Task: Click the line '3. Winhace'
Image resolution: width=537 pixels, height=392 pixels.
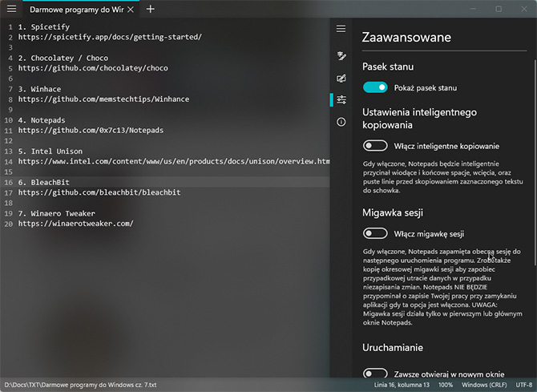Action: click(x=39, y=89)
